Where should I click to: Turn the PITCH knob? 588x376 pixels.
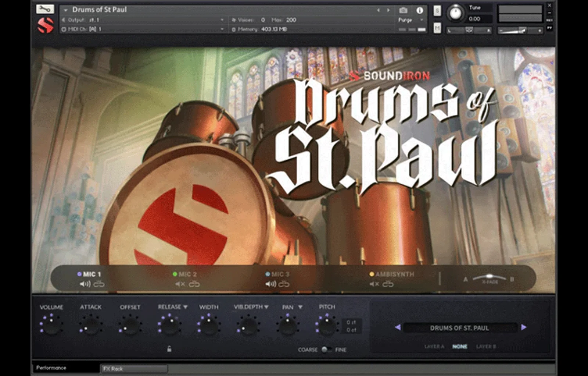327,325
